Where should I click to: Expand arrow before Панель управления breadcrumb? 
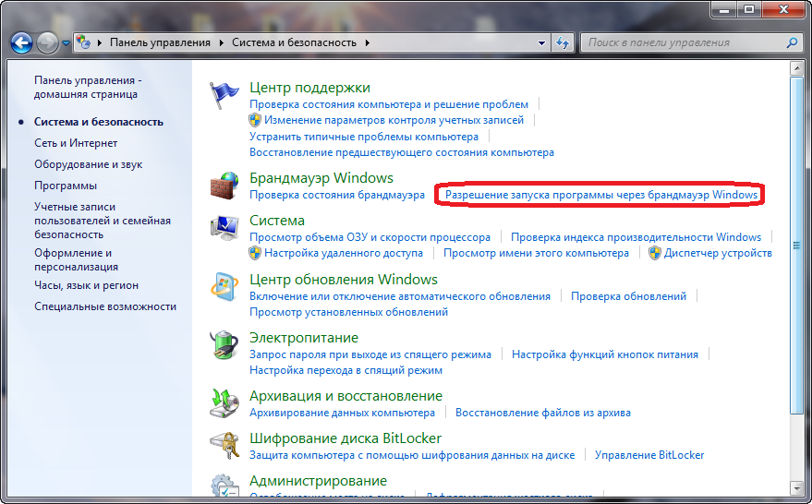tap(100, 43)
